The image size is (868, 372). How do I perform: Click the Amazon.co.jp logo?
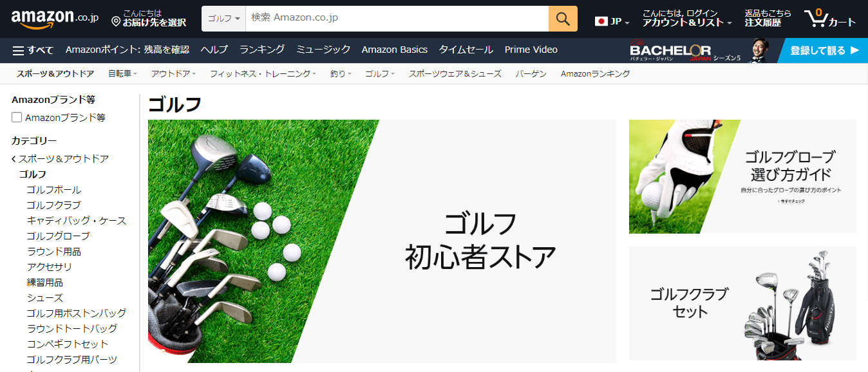click(55, 19)
